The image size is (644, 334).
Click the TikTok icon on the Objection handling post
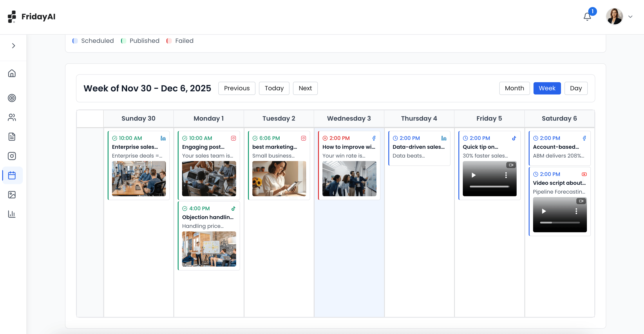click(x=233, y=208)
